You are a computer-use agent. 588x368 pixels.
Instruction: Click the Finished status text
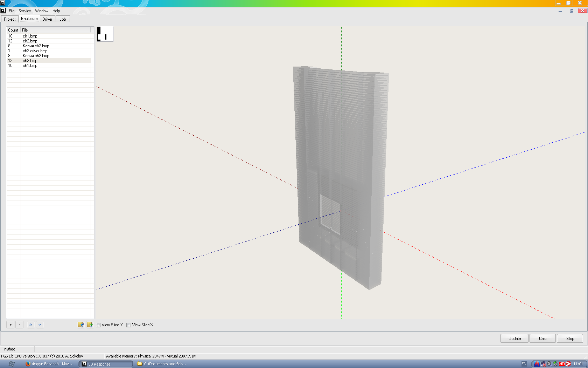point(8,349)
